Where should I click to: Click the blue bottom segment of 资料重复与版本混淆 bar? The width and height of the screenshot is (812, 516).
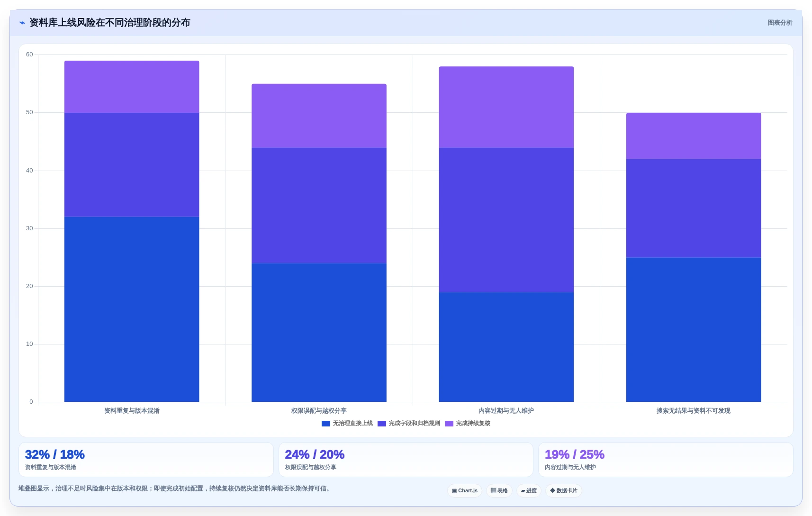click(132, 309)
